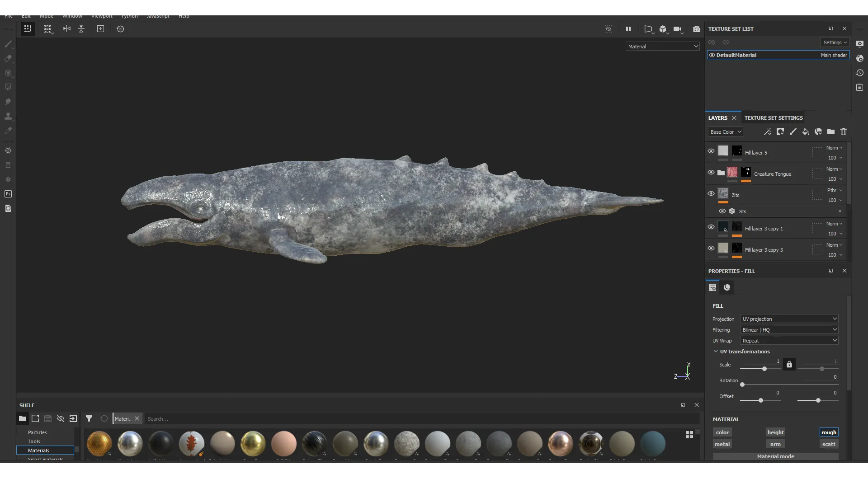Toggle the rough channel button
868x488 pixels.
(829, 432)
